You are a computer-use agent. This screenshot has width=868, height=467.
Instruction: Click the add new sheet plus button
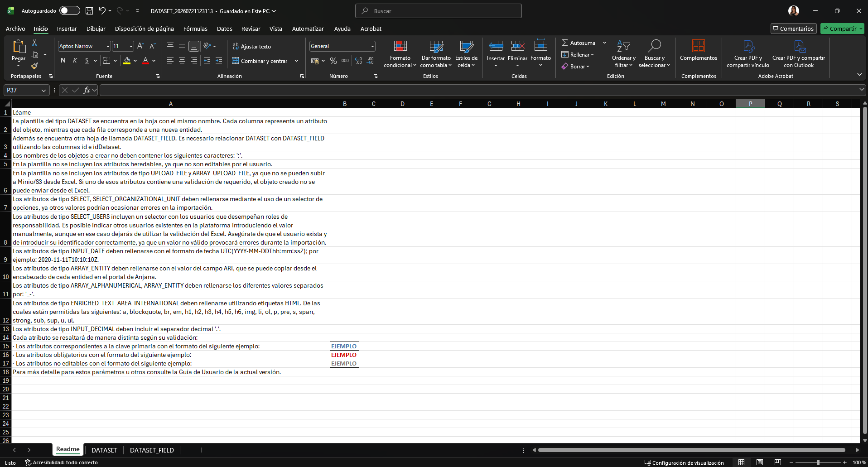click(x=202, y=450)
